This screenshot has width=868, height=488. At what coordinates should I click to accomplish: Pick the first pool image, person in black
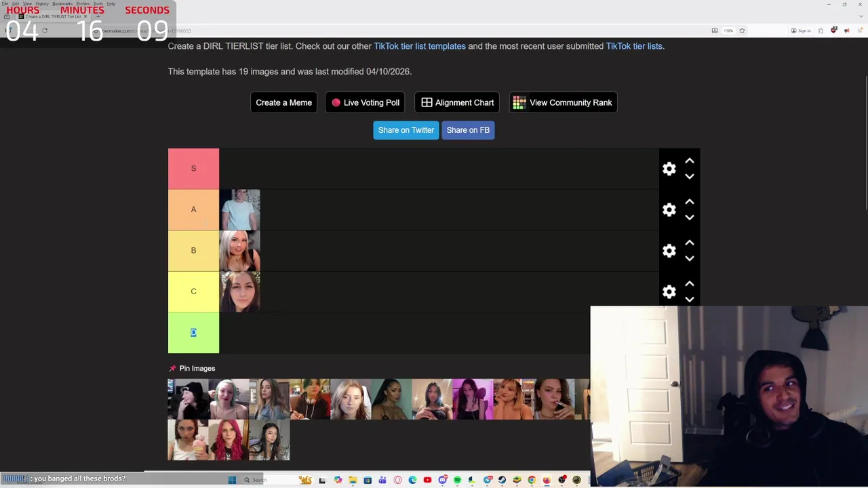pyautogui.click(x=188, y=399)
